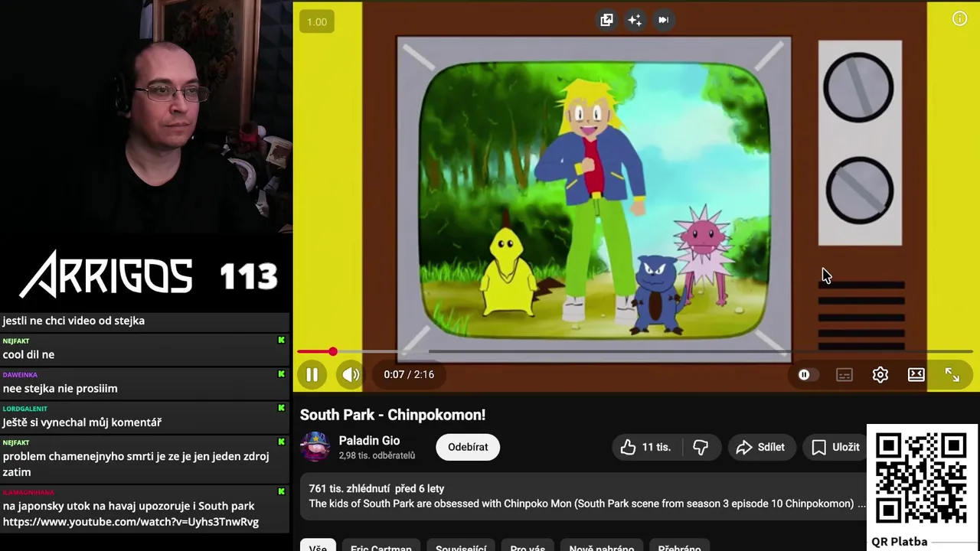The height and width of the screenshot is (551, 980).
Task: Click the 2,98 tis. odběratelů subscriber count
Action: pyautogui.click(x=377, y=455)
